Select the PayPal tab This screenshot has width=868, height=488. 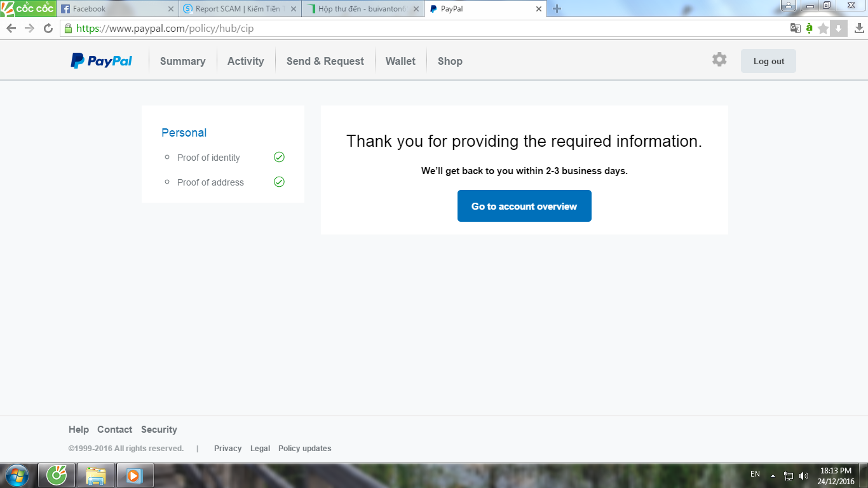coord(485,9)
